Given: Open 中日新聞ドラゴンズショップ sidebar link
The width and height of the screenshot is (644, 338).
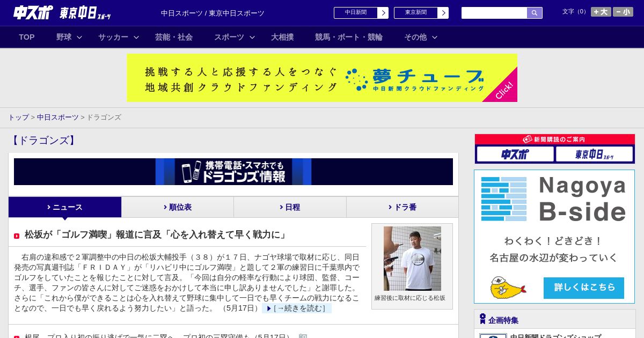Looking at the screenshot, I should (x=555, y=336).
